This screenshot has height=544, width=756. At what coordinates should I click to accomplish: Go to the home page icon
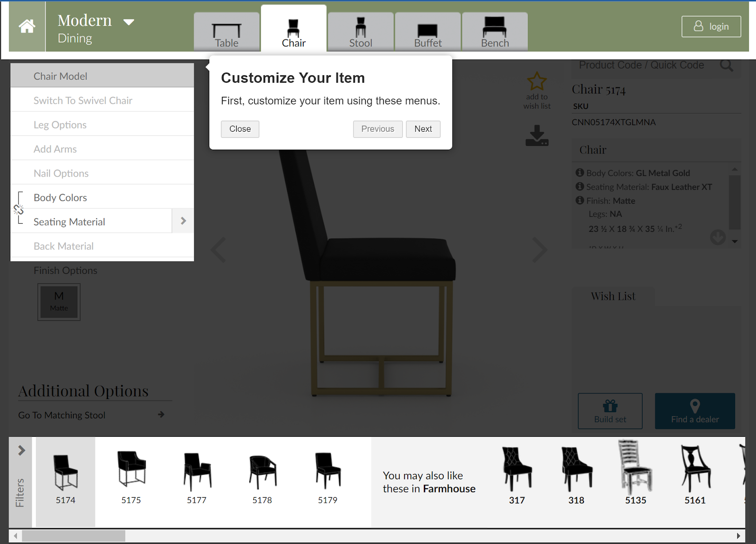tap(27, 26)
